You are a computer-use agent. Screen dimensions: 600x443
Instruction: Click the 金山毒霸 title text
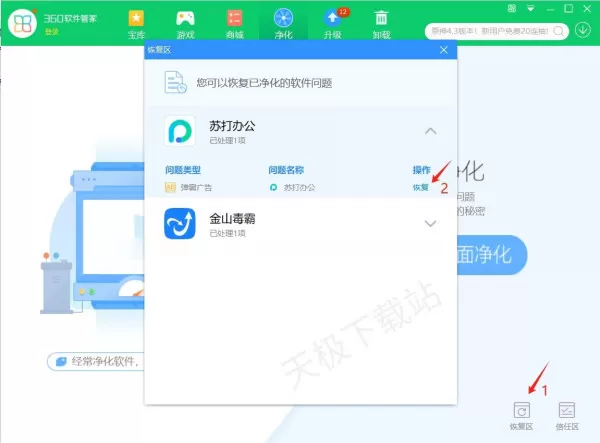232,219
